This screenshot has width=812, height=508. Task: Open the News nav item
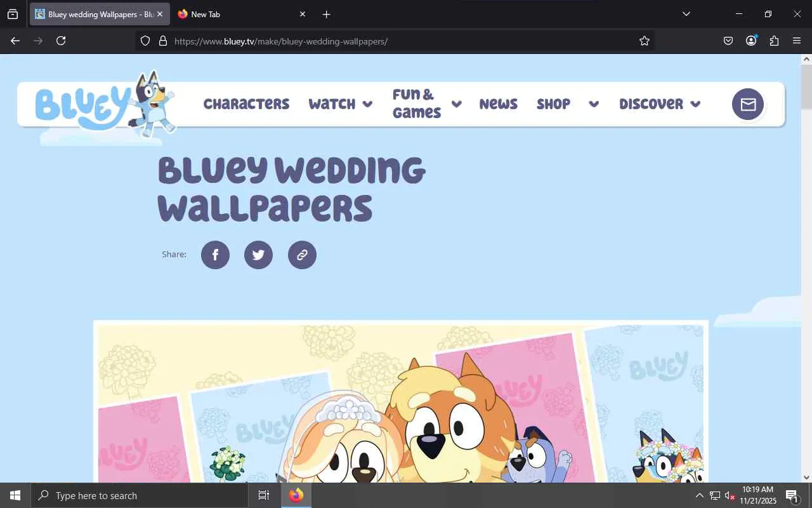point(498,104)
